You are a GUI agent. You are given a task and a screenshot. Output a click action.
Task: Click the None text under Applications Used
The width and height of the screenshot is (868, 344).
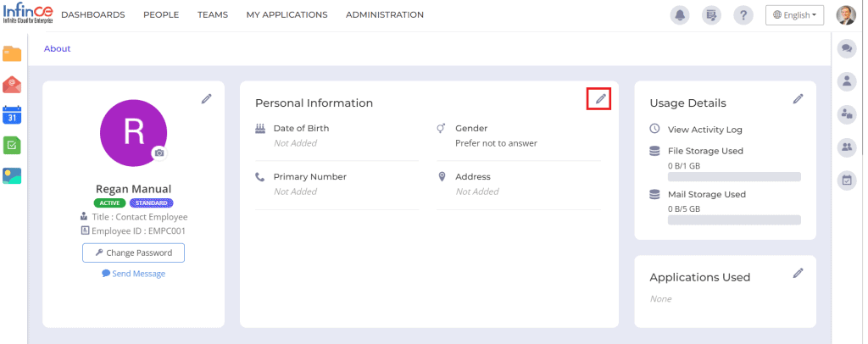[x=660, y=298]
